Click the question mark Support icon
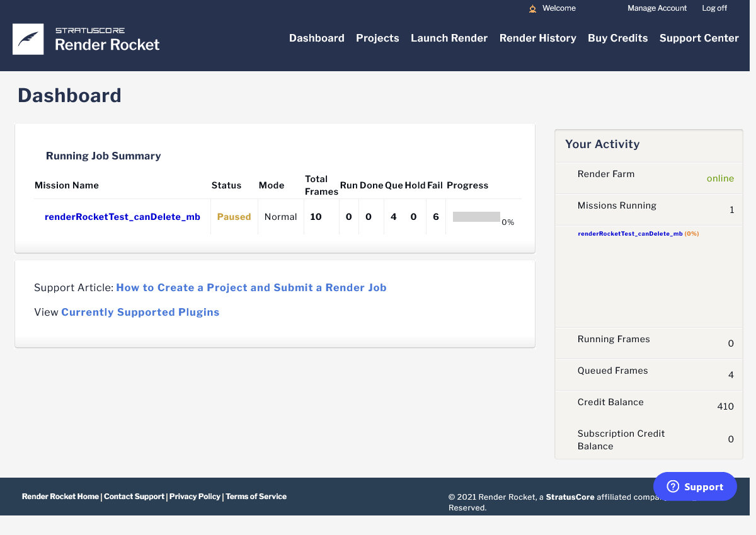Image resolution: width=756 pixels, height=535 pixels. [673, 486]
